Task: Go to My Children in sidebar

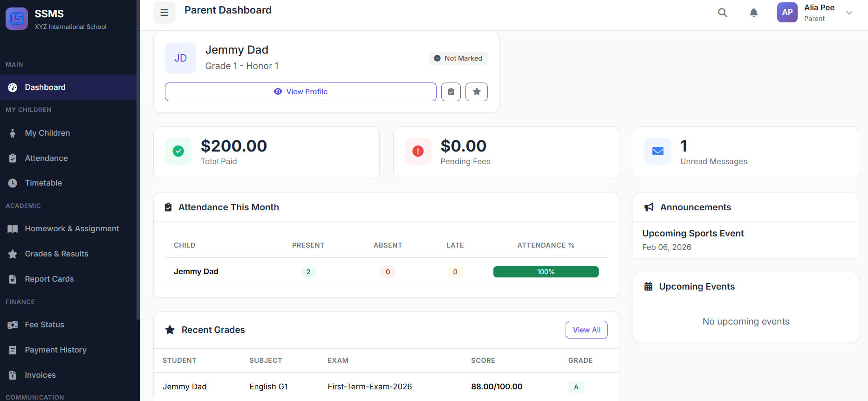Action: (48, 133)
